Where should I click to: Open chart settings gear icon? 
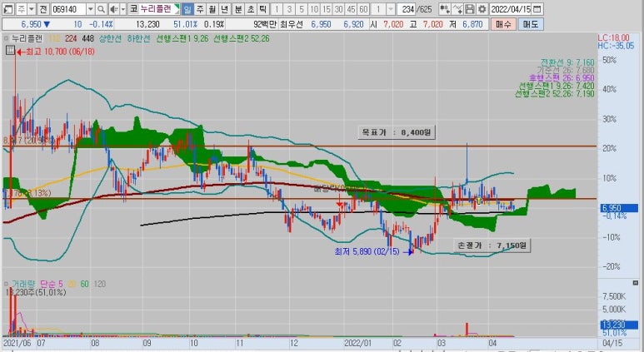pos(482,8)
